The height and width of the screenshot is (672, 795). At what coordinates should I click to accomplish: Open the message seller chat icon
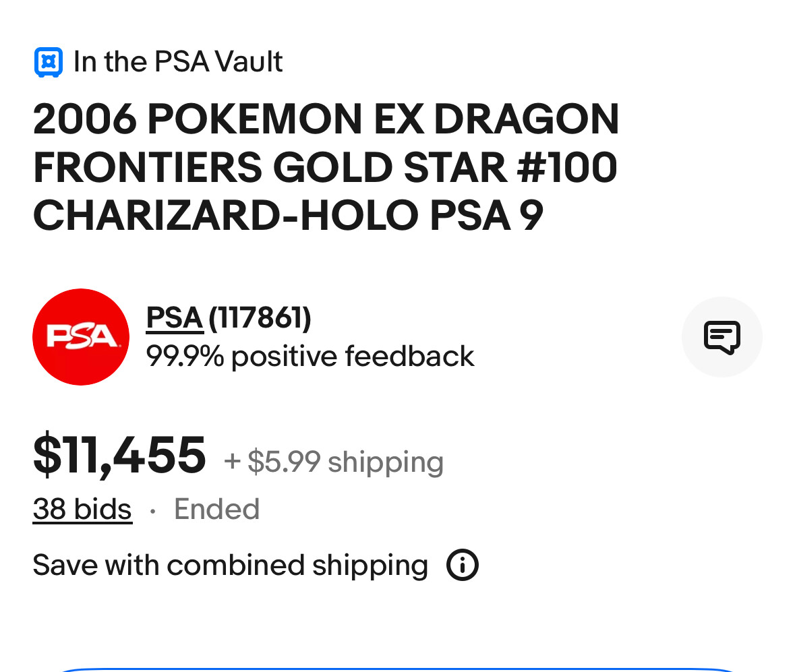click(x=722, y=337)
